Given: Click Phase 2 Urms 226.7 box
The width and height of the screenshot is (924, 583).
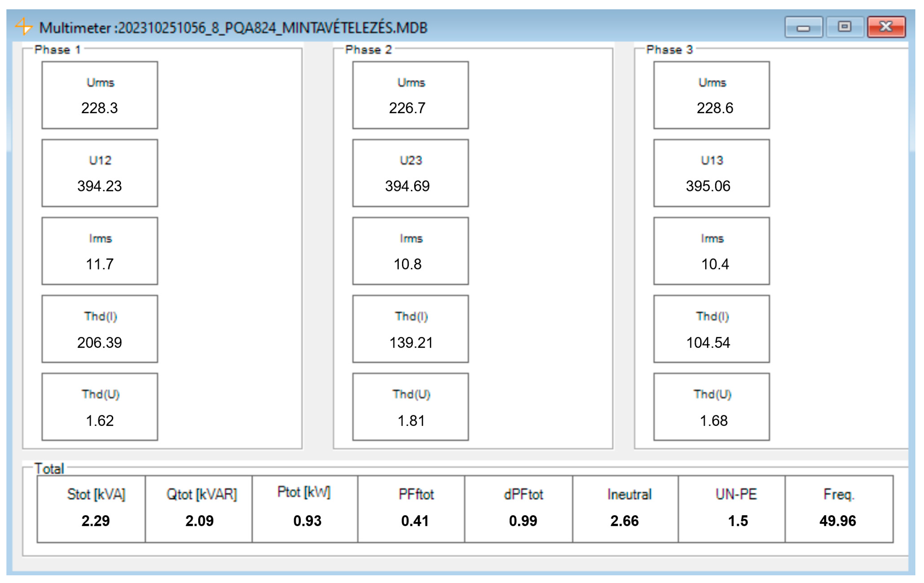Looking at the screenshot, I should click(410, 95).
